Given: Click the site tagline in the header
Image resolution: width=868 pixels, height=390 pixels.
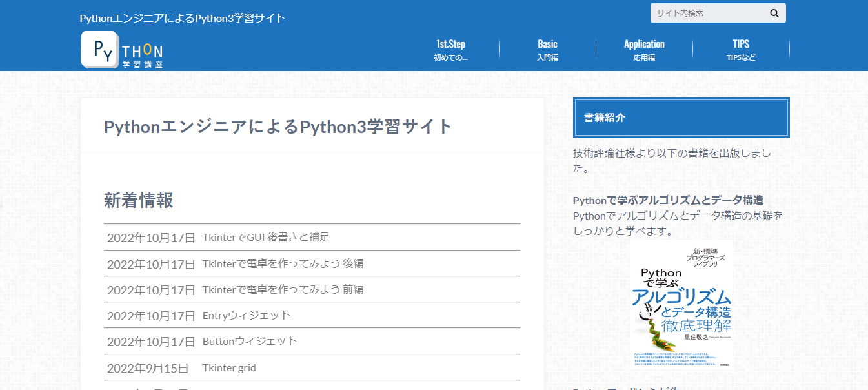Looking at the screenshot, I should (x=182, y=18).
